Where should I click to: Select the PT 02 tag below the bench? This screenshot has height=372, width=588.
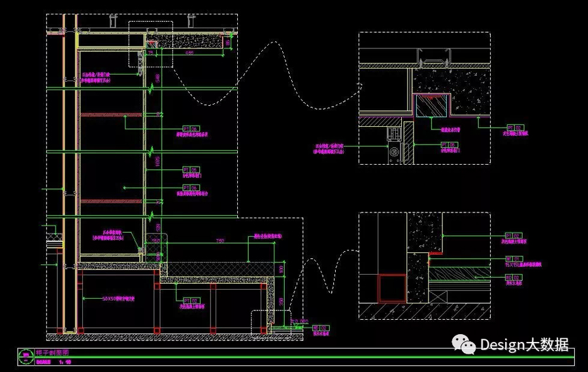tap(189, 300)
